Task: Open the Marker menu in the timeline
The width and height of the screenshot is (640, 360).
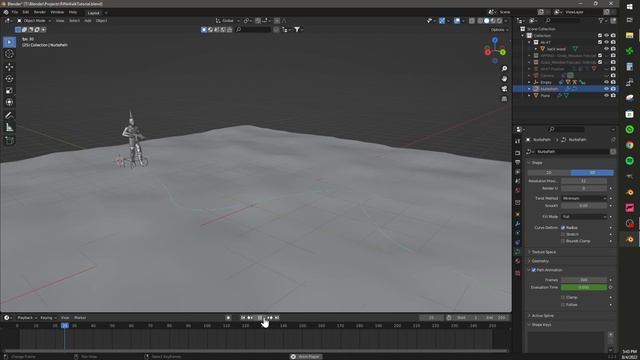Action: [80, 318]
